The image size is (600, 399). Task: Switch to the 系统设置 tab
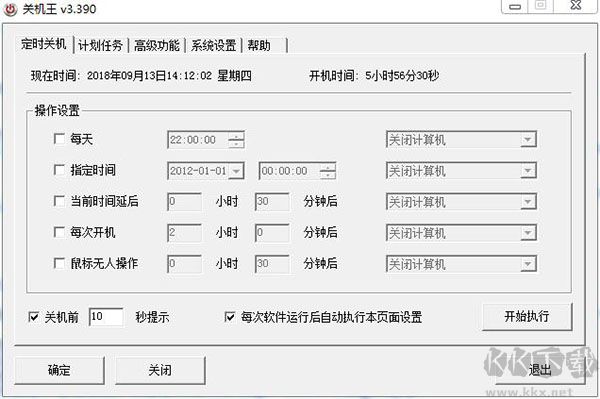[214, 46]
